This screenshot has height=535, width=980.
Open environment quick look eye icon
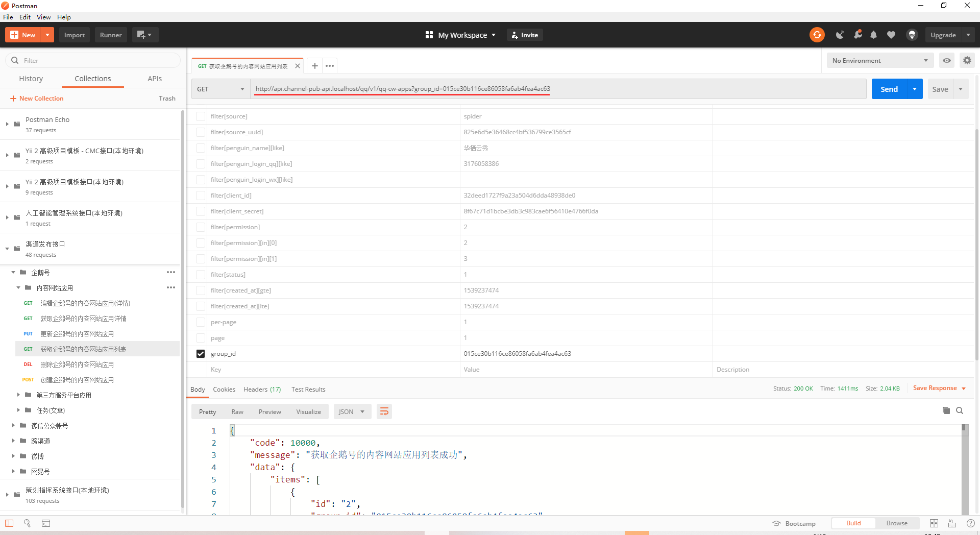pyautogui.click(x=946, y=60)
